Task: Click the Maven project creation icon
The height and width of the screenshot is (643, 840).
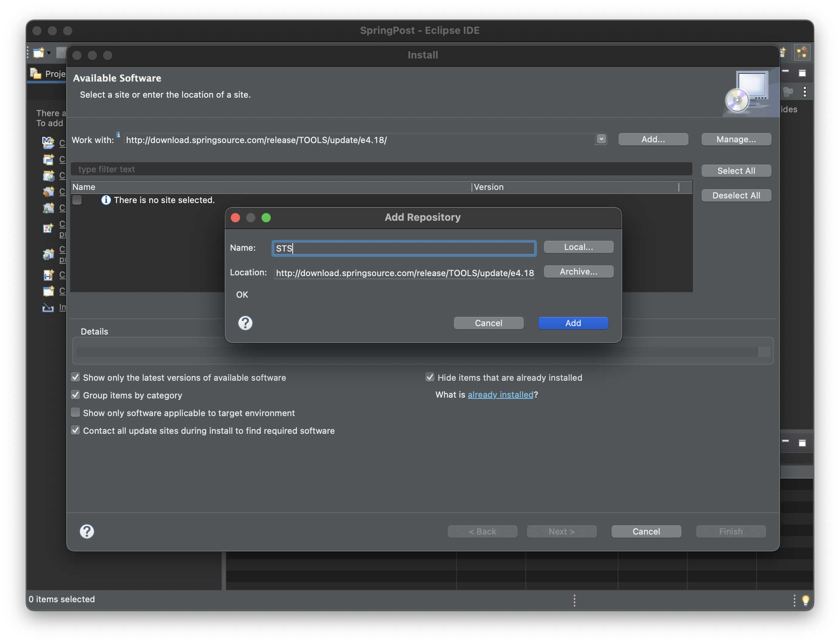Action: (x=48, y=143)
